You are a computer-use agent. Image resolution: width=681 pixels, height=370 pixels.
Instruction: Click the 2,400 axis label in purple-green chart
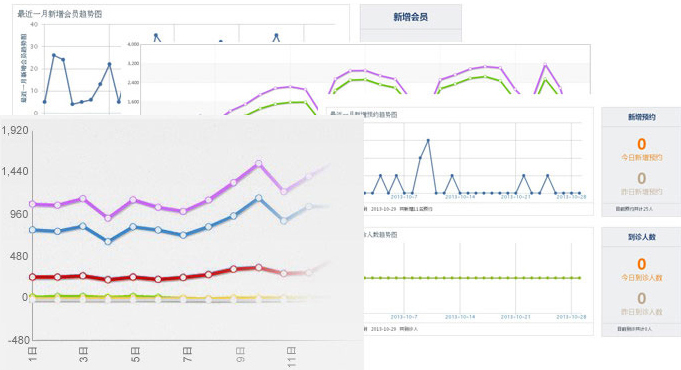coord(133,83)
